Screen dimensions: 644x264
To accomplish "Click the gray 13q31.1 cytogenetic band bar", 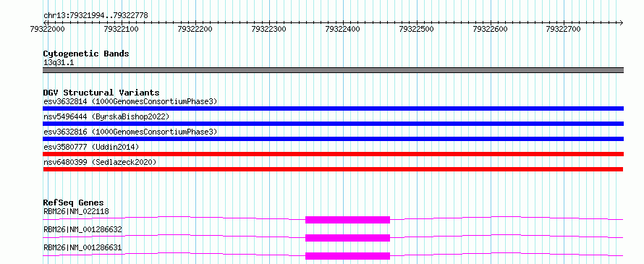I will (333, 70).
